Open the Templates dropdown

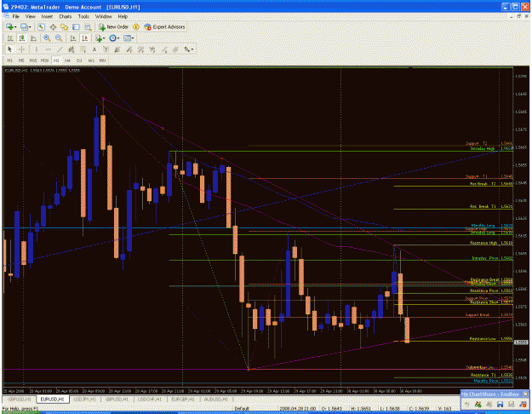(129, 38)
